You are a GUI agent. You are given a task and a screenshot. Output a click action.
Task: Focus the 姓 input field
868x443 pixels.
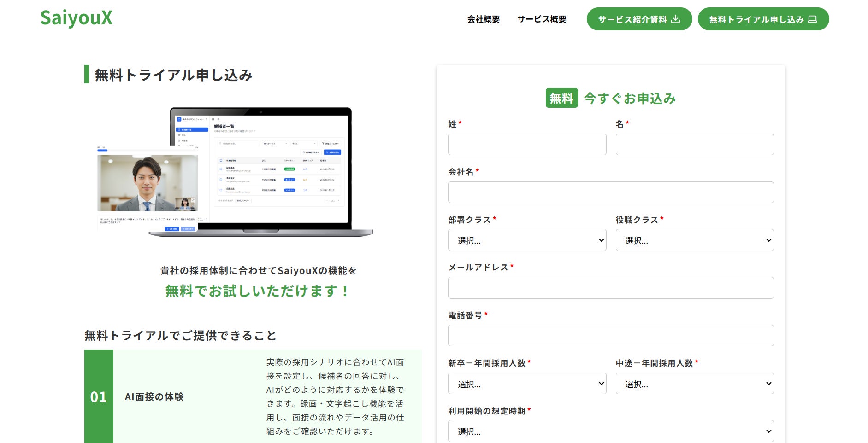click(x=527, y=144)
